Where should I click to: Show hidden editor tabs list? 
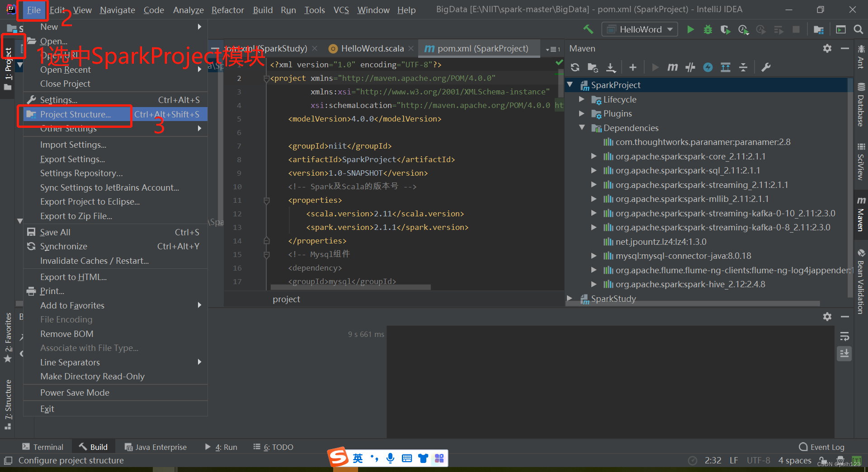click(x=553, y=49)
